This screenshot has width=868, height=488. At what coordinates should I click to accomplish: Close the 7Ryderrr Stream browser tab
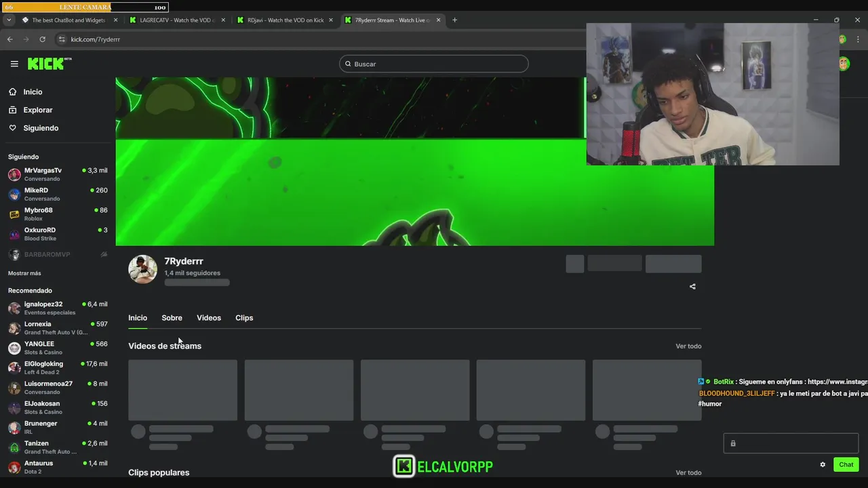(438, 20)
